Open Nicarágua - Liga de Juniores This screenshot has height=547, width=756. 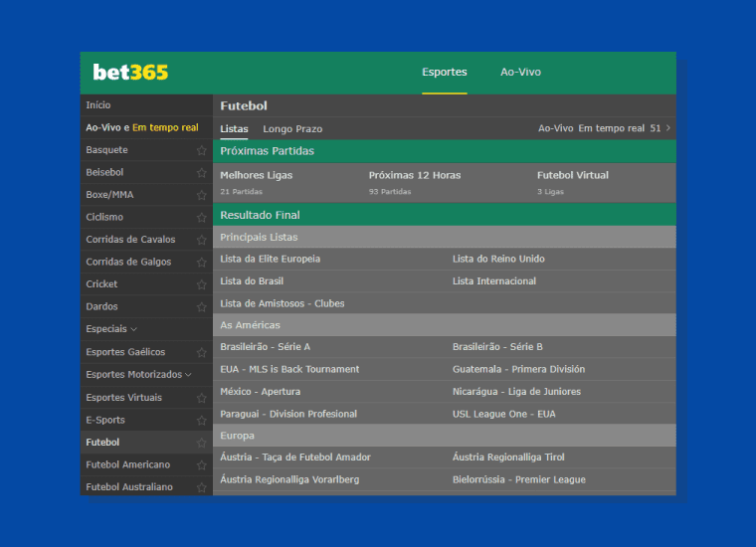click(516, 391)
